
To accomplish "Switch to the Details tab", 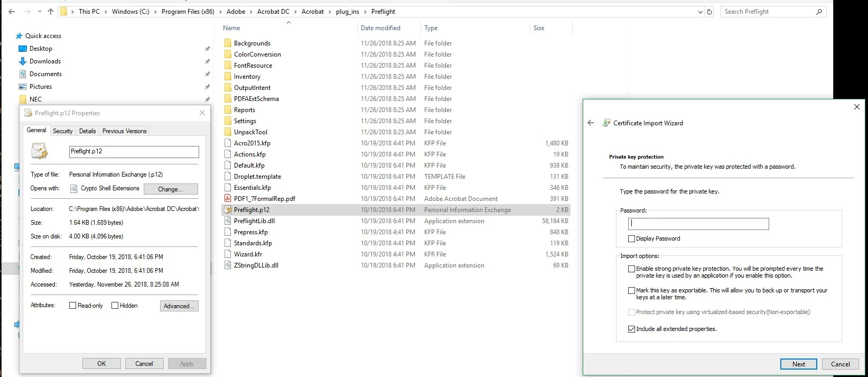I will point(88,131).
